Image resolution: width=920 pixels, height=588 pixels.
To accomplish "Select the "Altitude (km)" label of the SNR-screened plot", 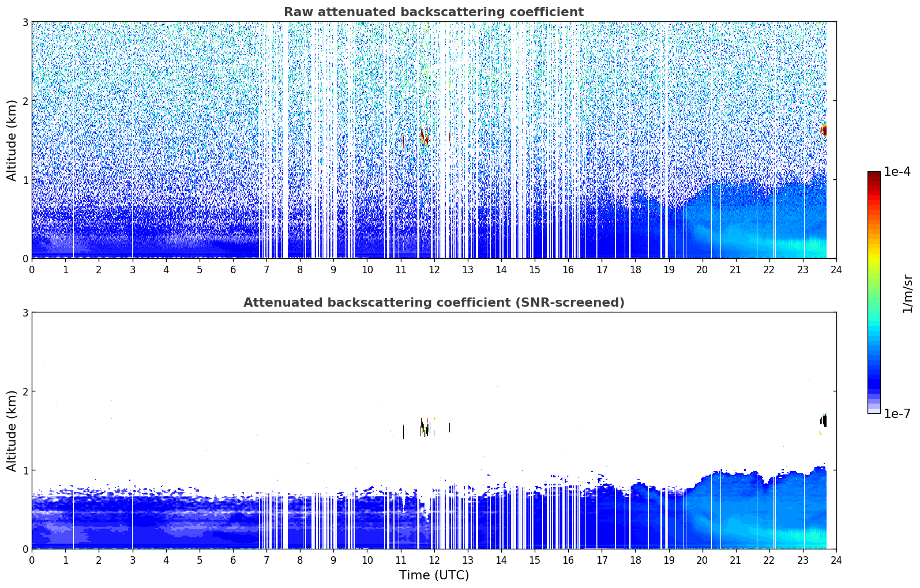I will [x=12, y=431].
